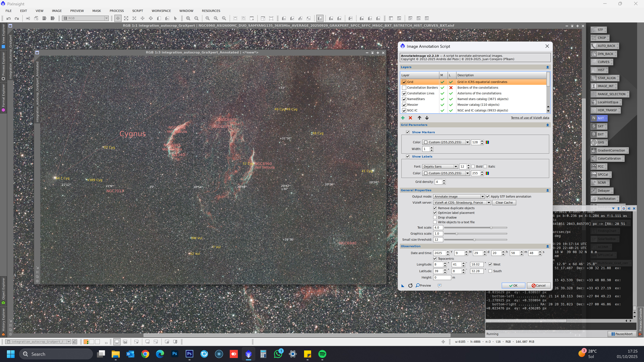Enable the Constellation Borders layer checkbox
Screen dimensions: 644x362
click(x=404, y=88)
